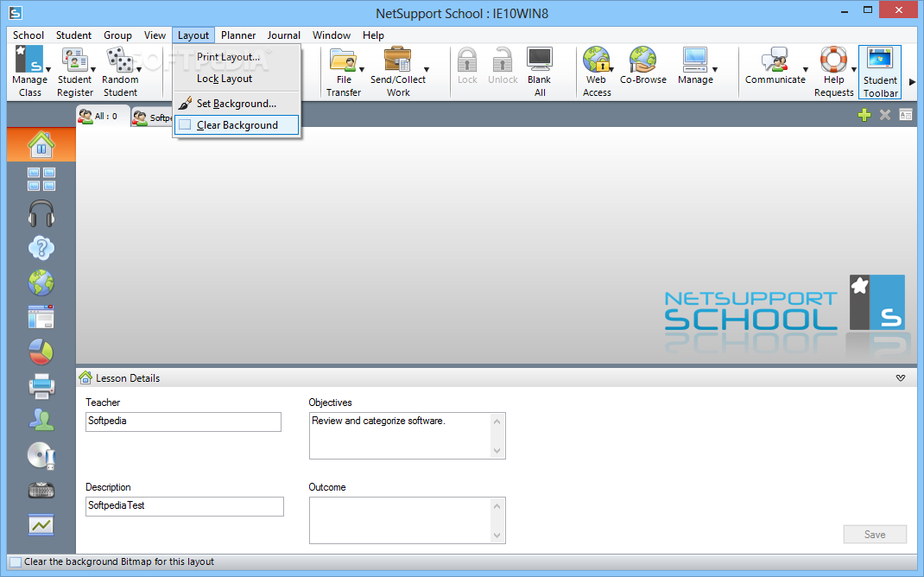Choose Set Background... menu entry
This screenshot has width=924, height=577.
pos(237,103)
